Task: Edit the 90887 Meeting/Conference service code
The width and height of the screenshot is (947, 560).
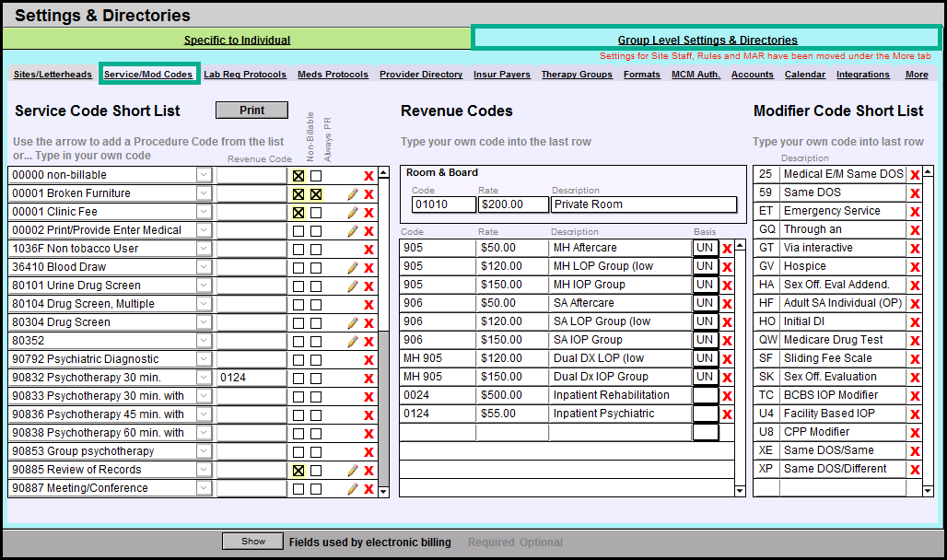Action: click(352, 489)
